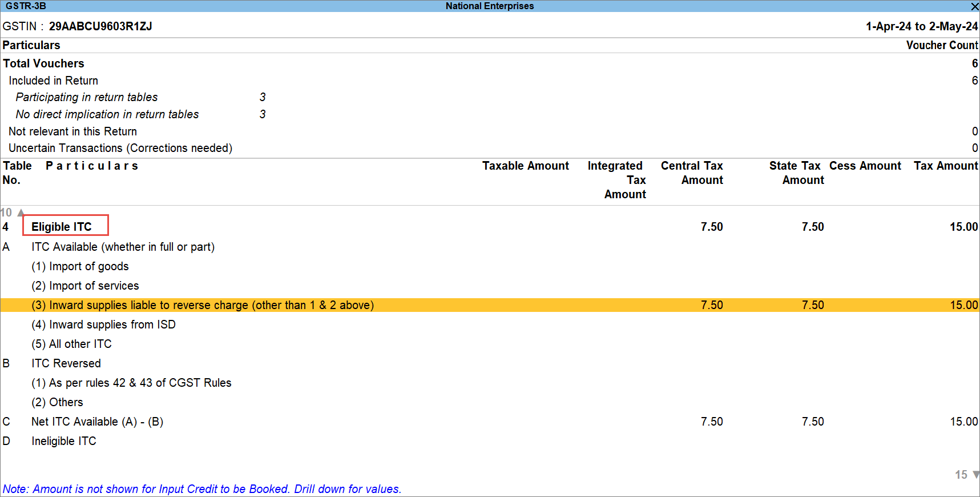Select Inward supplies from ISD row
This screenshot has width=980, height=497.
tap(103, 324)
